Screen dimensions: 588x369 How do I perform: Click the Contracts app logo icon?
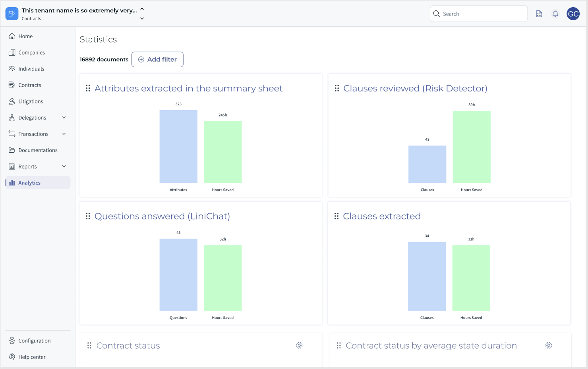tap(12, 14)
